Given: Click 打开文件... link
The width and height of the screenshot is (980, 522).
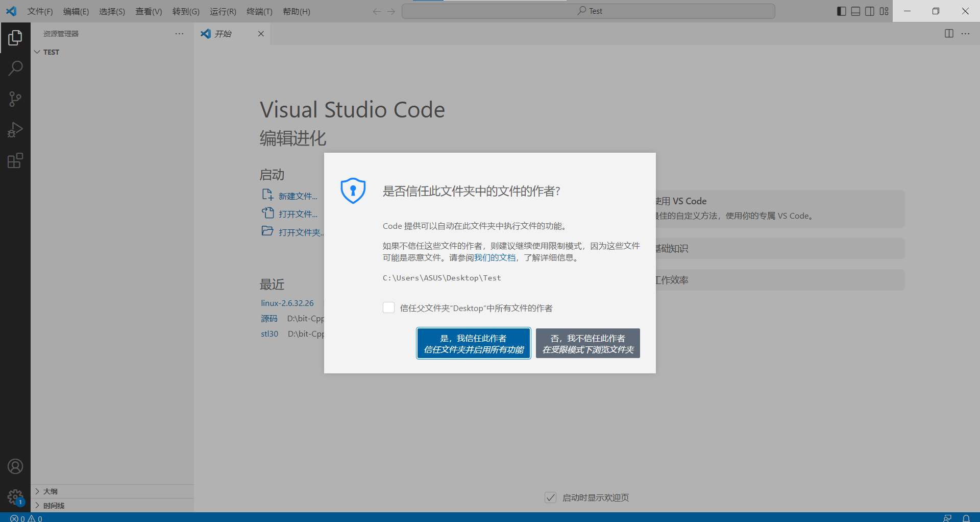Looking at the screenshot, I should click(x=298, y=214).
